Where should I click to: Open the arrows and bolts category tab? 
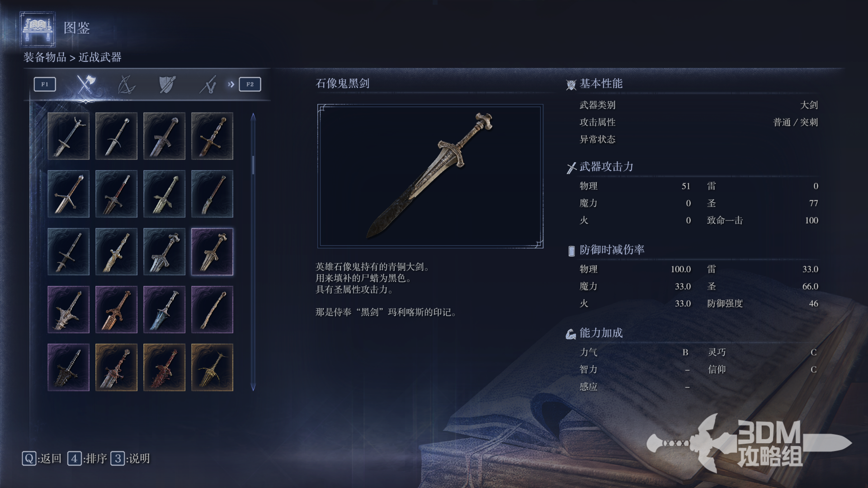208,84
